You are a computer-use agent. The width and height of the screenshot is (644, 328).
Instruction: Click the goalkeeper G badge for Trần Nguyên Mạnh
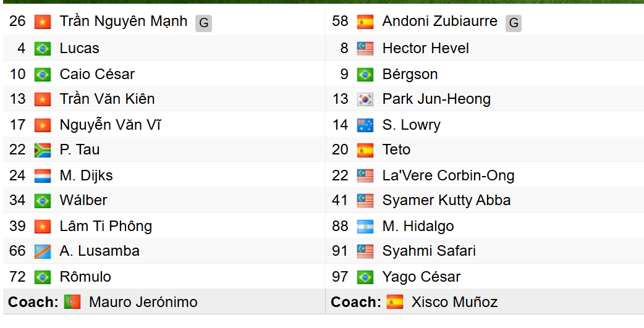tap(203, 23)
